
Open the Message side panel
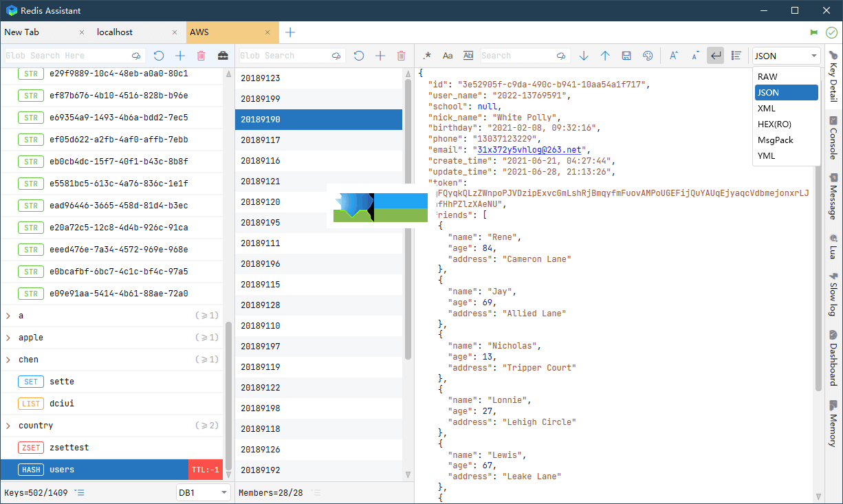(x=833, y=196)
